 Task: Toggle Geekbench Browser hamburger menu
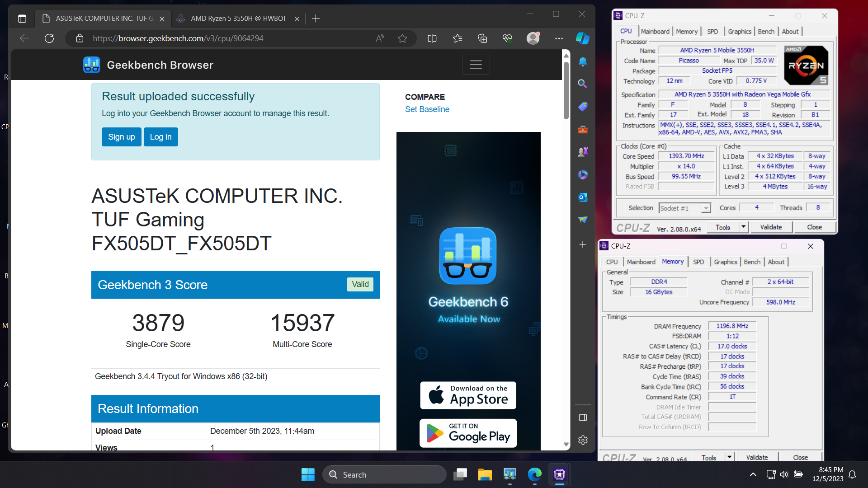[x=476, y=65]
